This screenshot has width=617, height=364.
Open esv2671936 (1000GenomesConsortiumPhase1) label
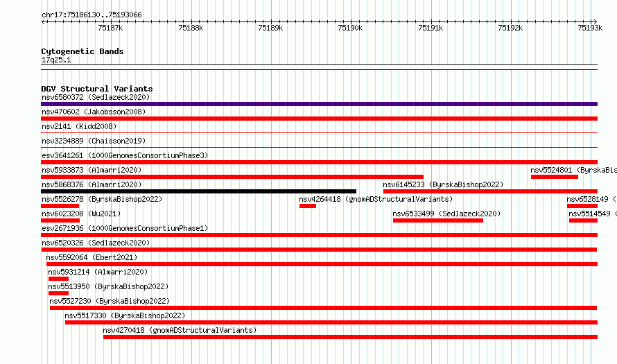pyautogui.click(x=125, y=228)
